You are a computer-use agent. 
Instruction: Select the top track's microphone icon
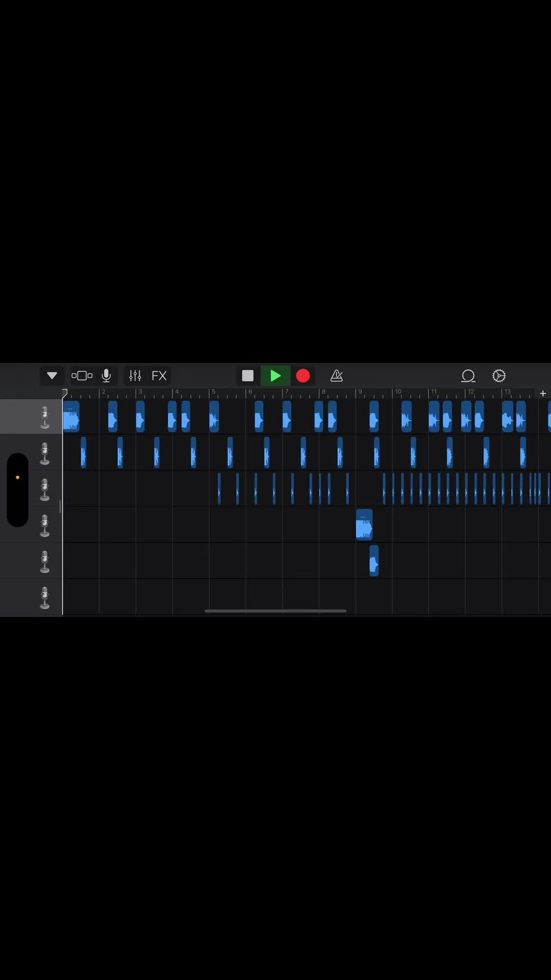(x=45, y=417)
